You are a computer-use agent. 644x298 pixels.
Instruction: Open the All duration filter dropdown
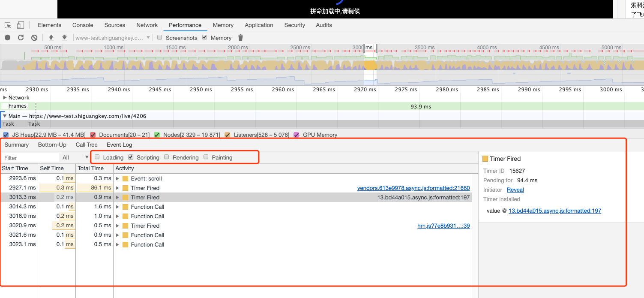tap(75, 157)
